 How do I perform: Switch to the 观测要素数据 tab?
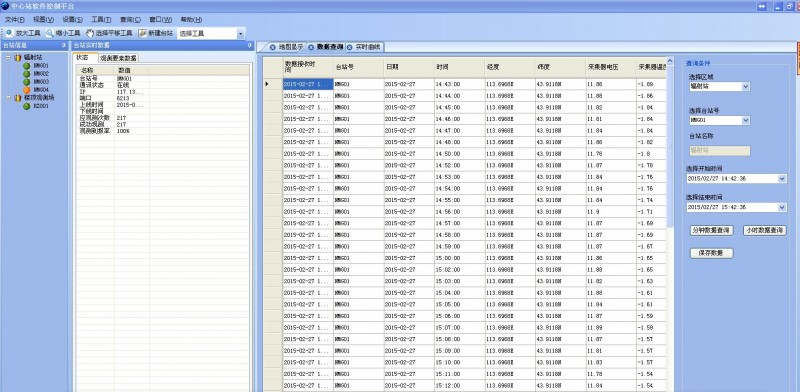point(118,58)
